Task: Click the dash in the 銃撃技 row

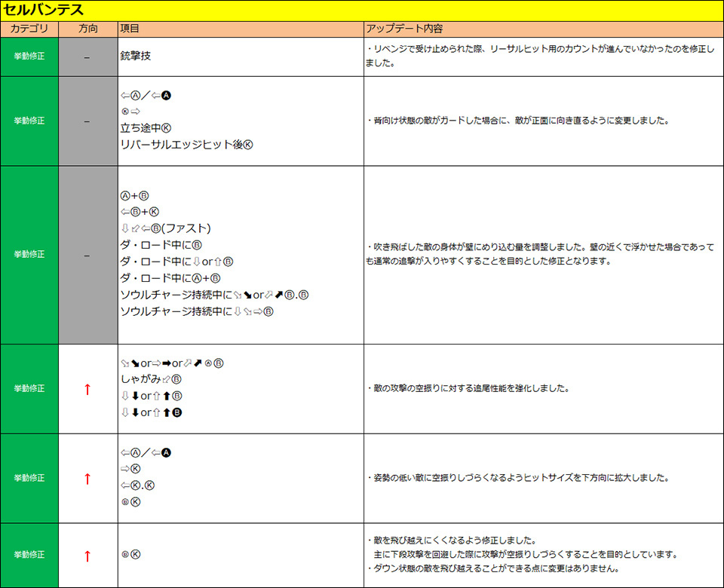Action: 87,57
